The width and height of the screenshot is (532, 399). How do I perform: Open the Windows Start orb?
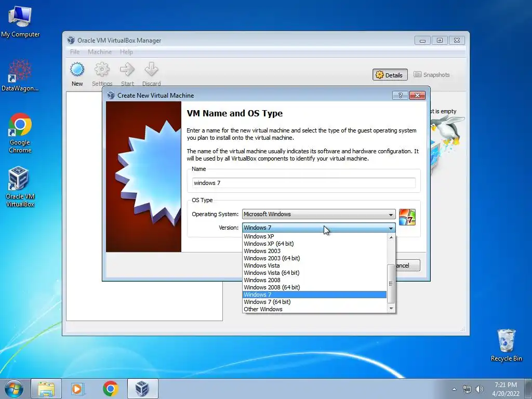tap(14, 389)
